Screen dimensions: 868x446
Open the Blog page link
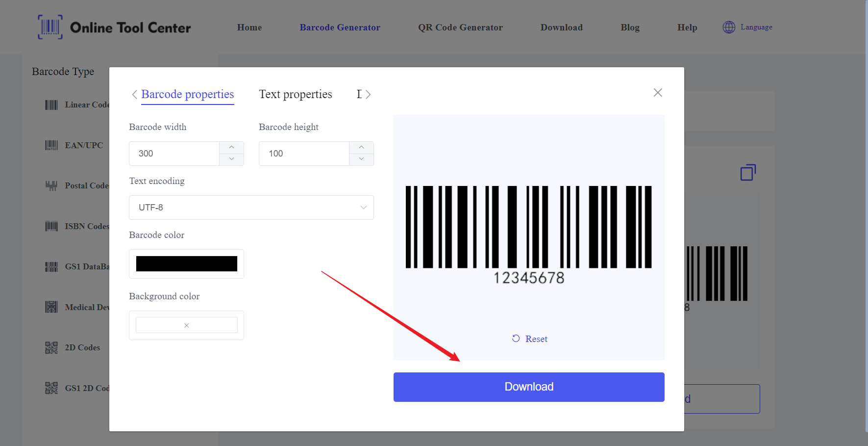point(630,27)
